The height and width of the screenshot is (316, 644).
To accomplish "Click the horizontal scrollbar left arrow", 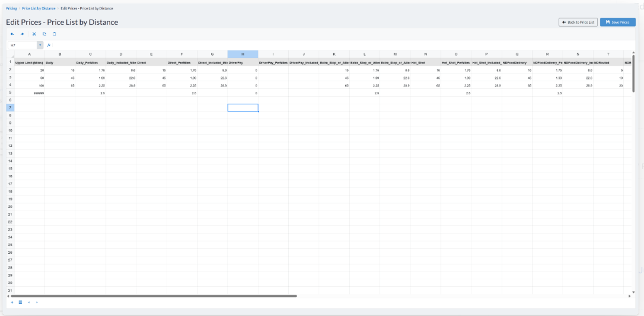I will tap(9, 295).
